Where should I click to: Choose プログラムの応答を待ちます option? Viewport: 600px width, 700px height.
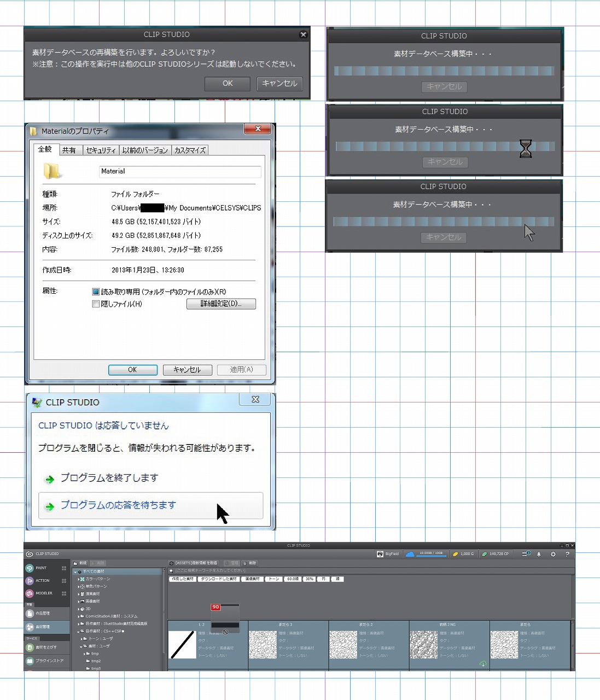pyautogui.click(x=151, y=505)
